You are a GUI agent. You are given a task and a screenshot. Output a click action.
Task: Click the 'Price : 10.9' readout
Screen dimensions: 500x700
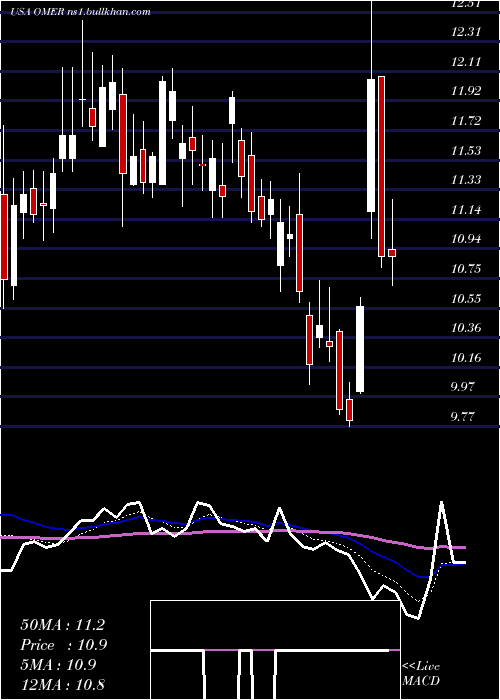tap(64, 645)
